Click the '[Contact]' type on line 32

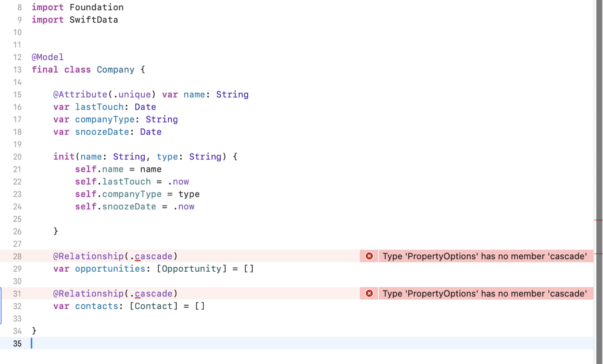pos(154,306)
